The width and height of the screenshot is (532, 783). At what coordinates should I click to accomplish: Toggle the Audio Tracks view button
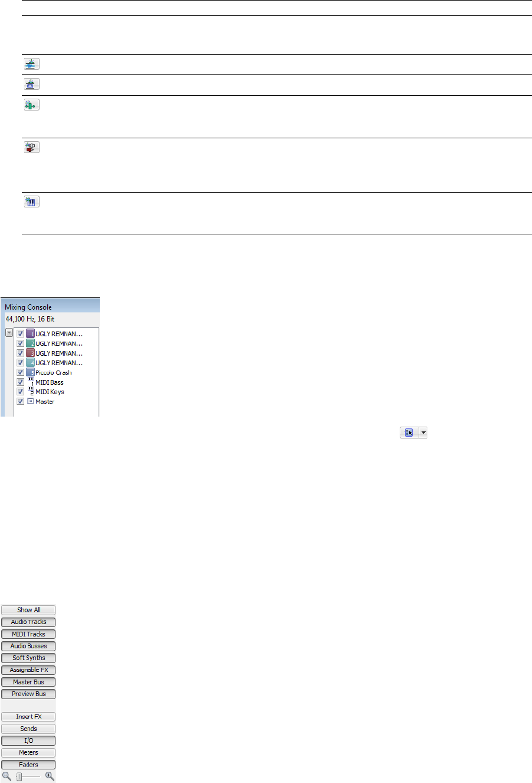(x=28, y=622)
